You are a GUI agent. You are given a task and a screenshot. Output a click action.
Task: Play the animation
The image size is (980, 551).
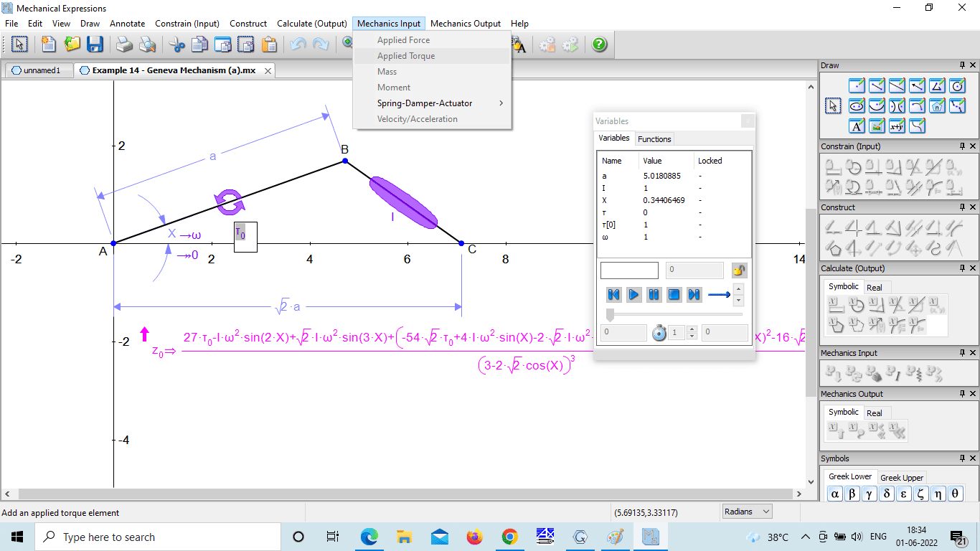tap(633, 294)
